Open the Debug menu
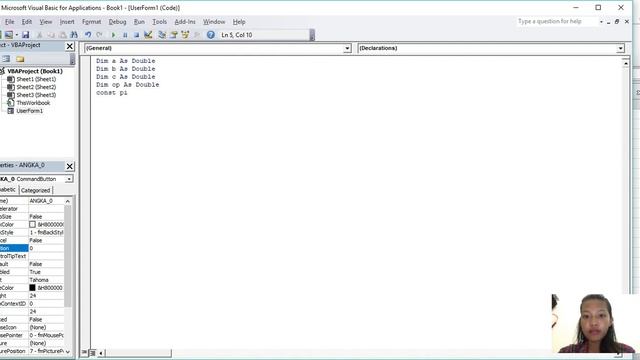The height and width of the screenshot is (360, 640). tap(117, 22)
